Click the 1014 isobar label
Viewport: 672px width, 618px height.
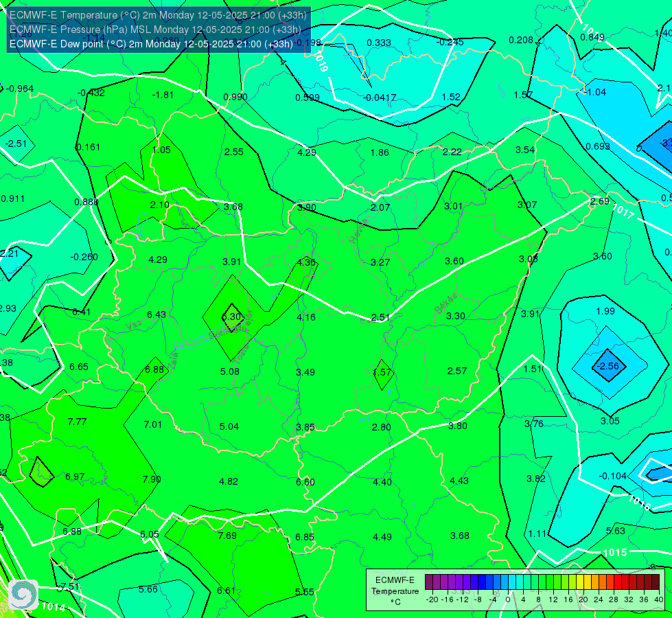pos(54,607)
